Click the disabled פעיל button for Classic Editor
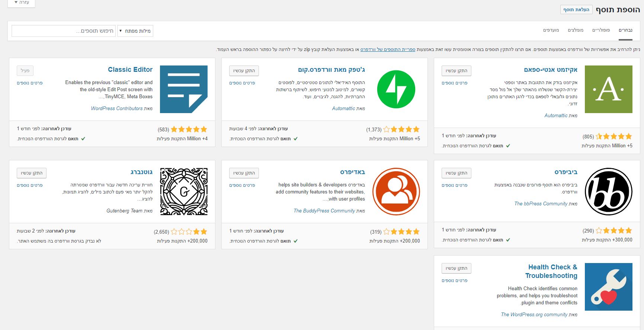Image resolution: width=644 pixels, height=330 pixels. (25, 71)
